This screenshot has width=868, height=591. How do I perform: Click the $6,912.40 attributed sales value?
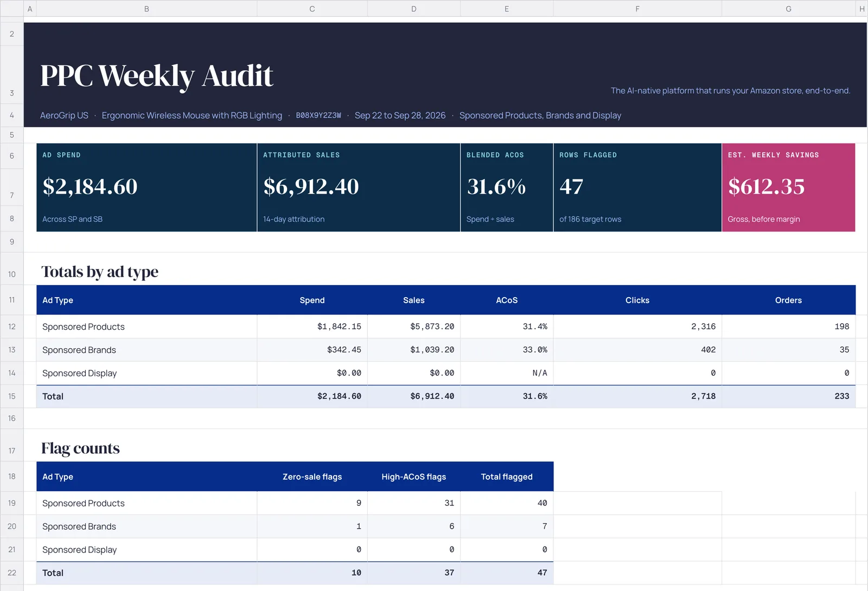tap(311, 187)
